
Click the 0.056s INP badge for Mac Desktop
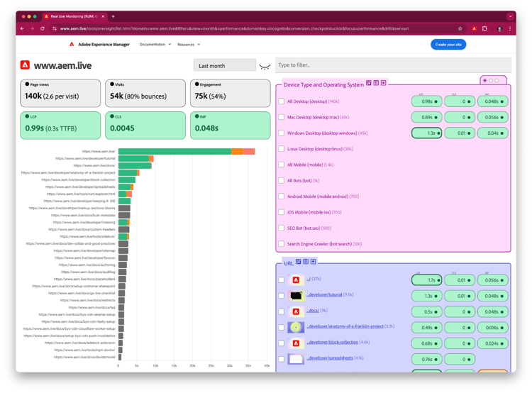pyautogui.click(x=493, y=117)
